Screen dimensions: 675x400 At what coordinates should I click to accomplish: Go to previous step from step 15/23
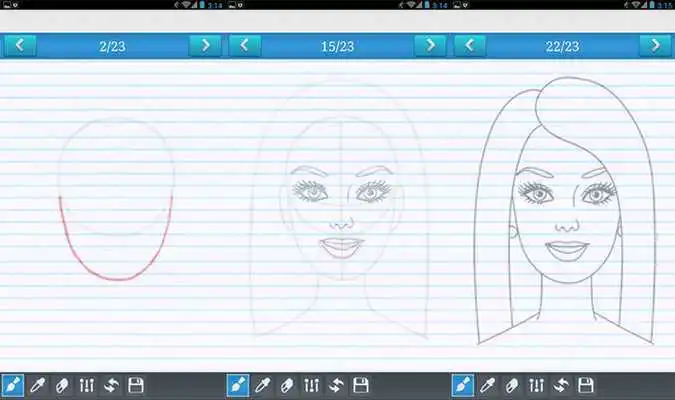[x=245, y=45]
